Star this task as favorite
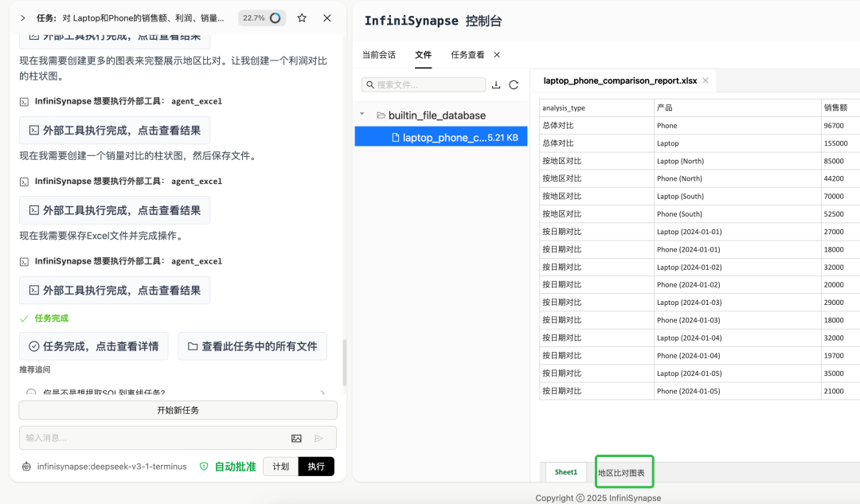This screenshot has width=860, height=504. coord(302,18)
